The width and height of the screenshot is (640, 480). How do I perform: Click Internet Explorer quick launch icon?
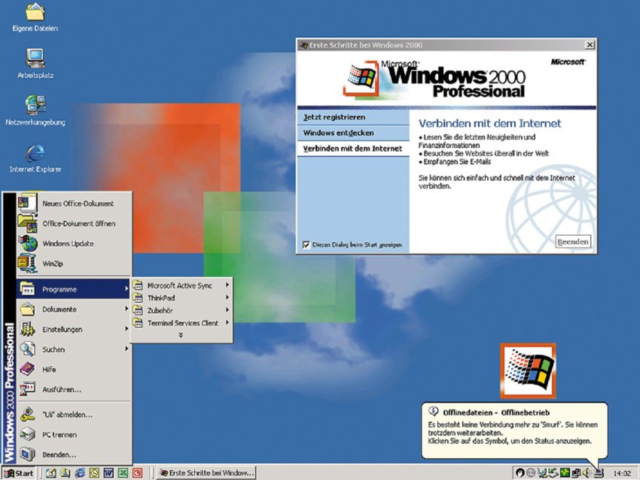pyautogui.click(x=80, y=473)
